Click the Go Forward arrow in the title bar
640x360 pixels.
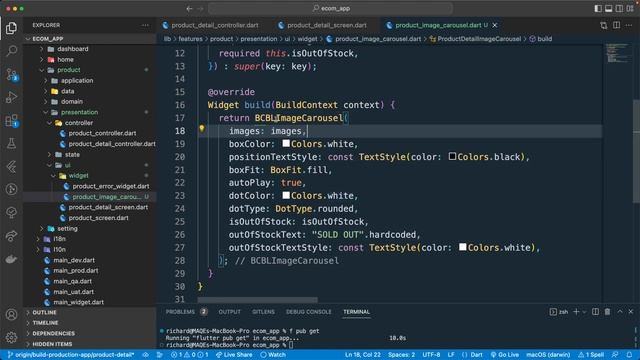(x=200, y=8)
